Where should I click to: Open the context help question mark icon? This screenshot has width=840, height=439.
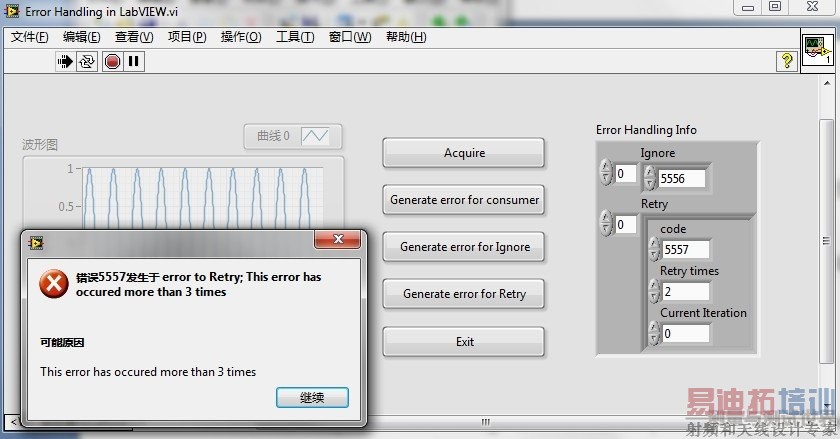pos(786,61)
